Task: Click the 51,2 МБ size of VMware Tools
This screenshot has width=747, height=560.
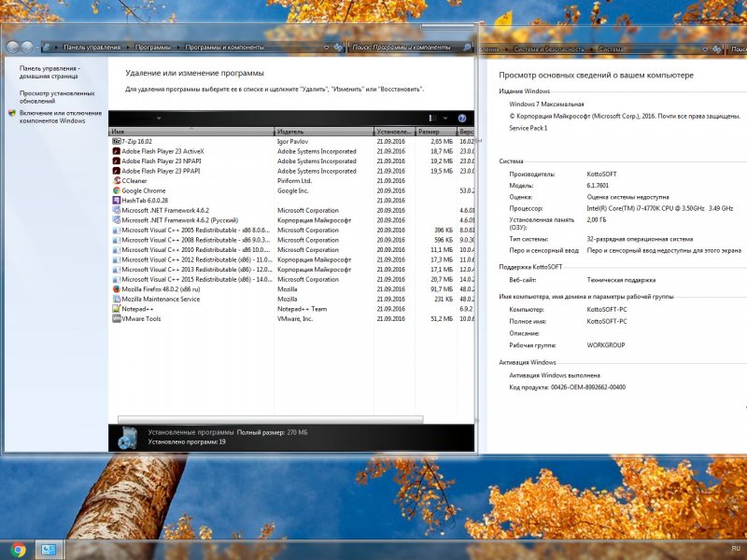Action: 442,319
